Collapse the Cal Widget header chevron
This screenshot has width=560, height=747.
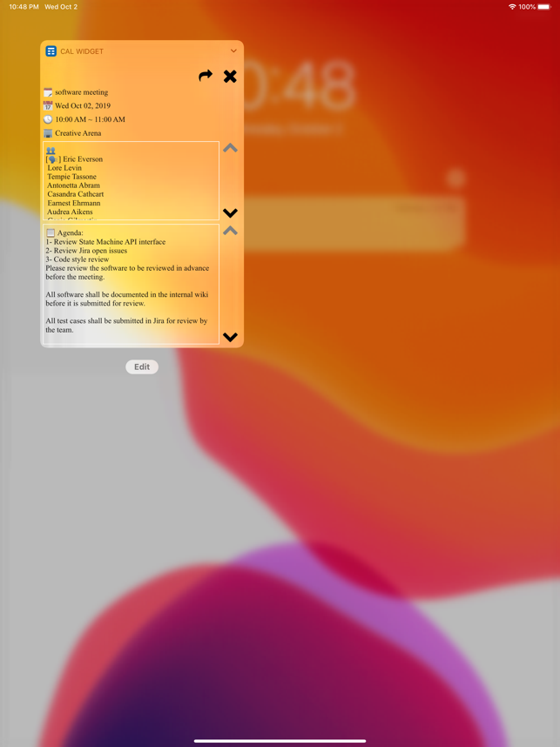click(x=233, y=51)
